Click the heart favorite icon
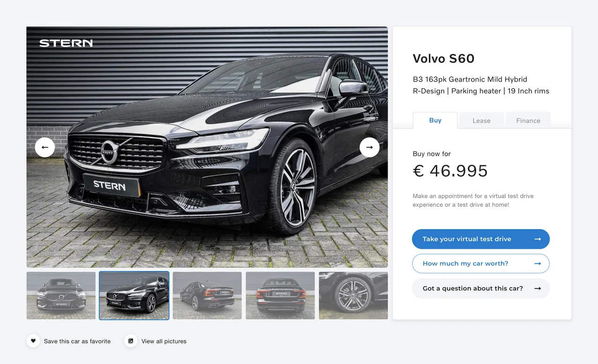The width and height of the screenshot is (598, 364). coord(33,341)
